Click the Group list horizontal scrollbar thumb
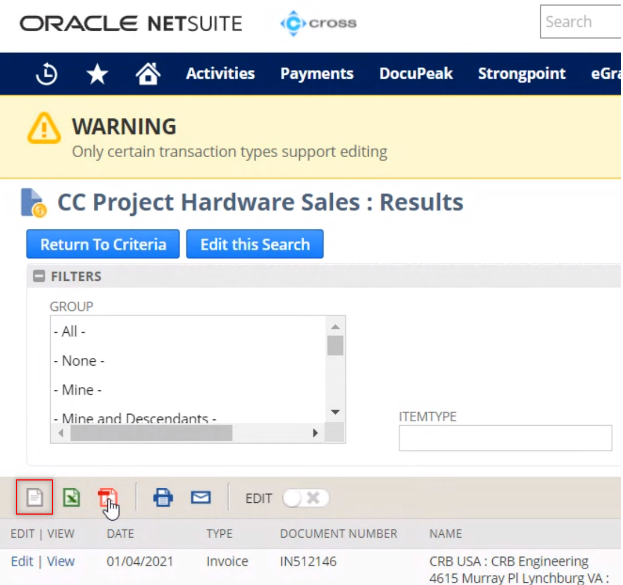Image resolution: width=623 pixels, height=585 pixels. [151, 433]
